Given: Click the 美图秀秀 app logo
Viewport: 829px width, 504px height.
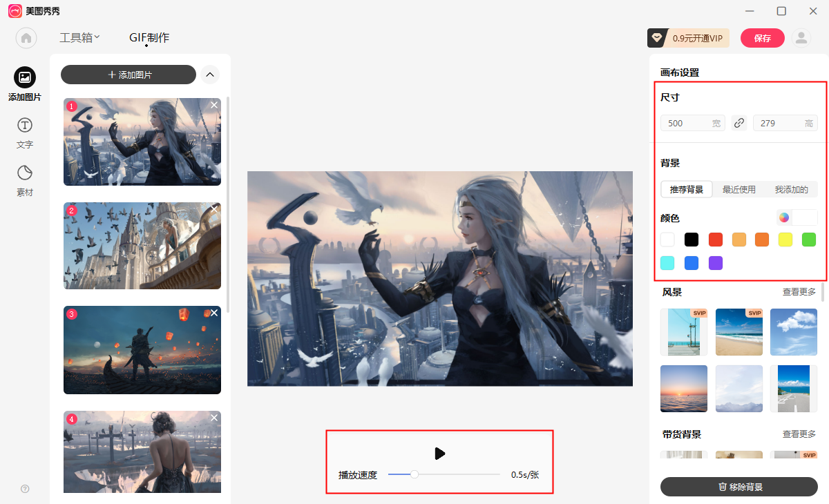Looking at the screenshot, I should point(15,10).
